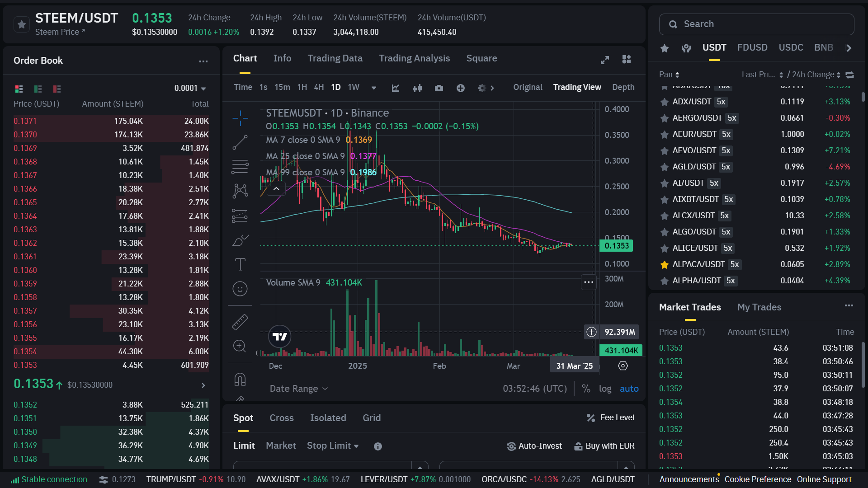The width and height of the screenshot is (868, 488).
Task: Open chart settings gear
Action: tap(482, 88)
